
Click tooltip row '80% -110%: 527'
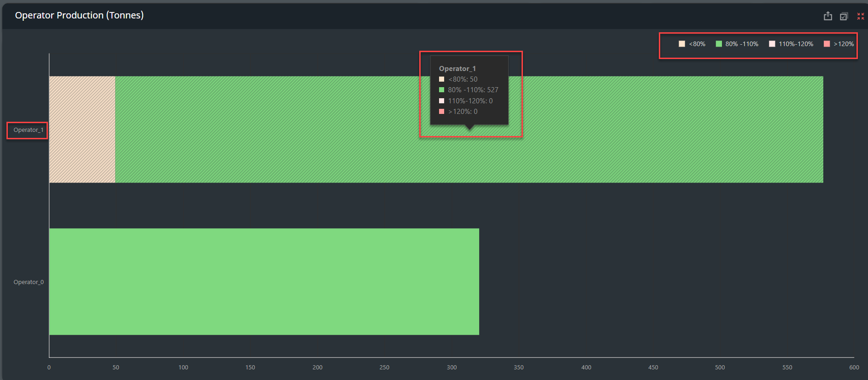click(469, 90)
